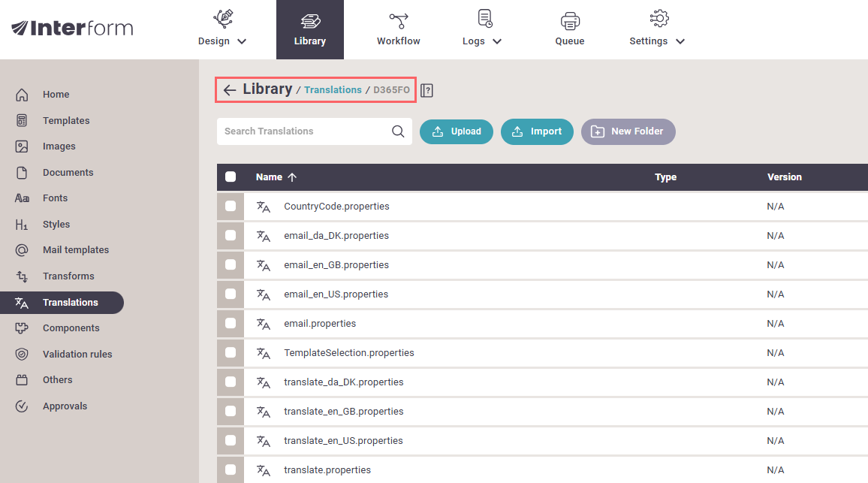Open the Workflow section
868x483 pixels.
(x=398, y=29)
